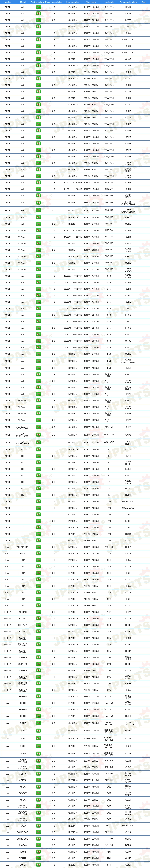Viewport: 150px width, 868px height.
Task: Click fuel icon in AUDI Q5 08.2009 row
Action: point(39,462)
